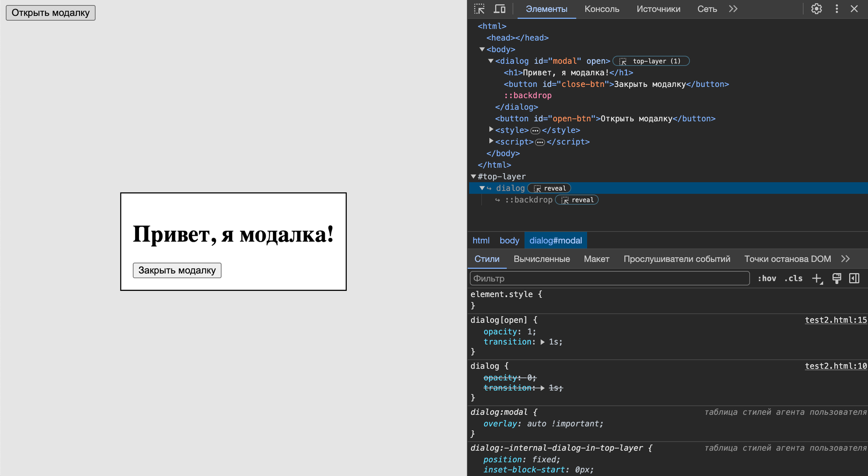Open source link test2.html:10
The width and height of the screenshot is (868, 476).
pyautogui.click(x=836, y=366)
